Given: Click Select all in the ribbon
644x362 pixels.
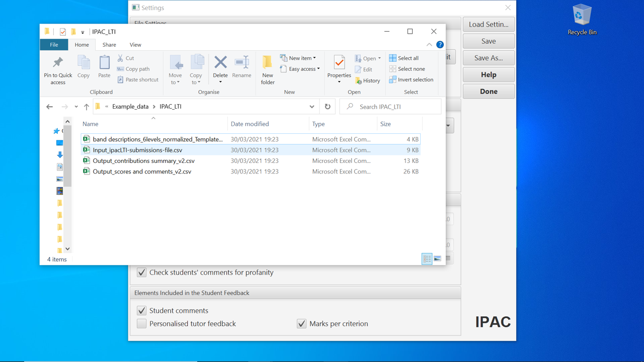Looking at the screenshot, I should click(x=404, y=58).
